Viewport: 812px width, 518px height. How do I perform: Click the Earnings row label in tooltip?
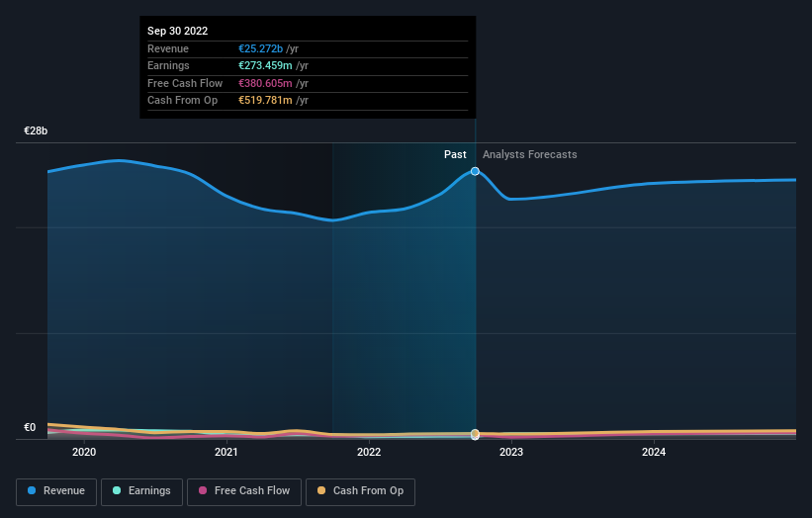coord(168,65)
